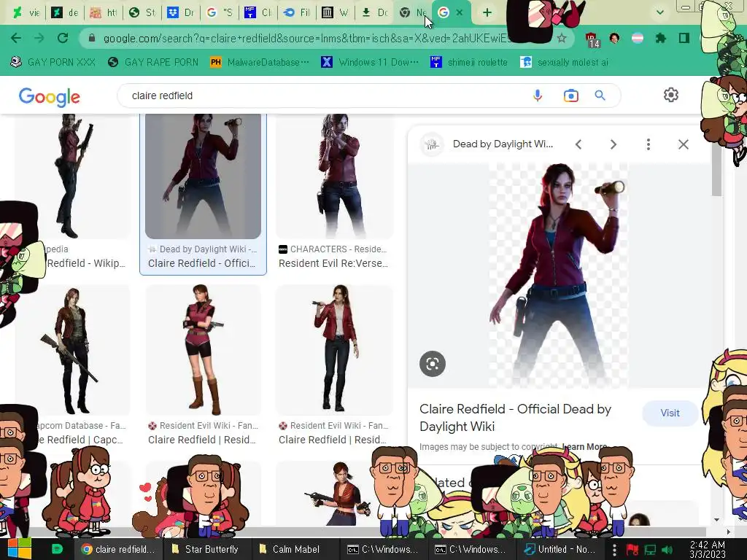747x560 pixels.
Task: Toggle the browser side panel icon
Action: click(x=684, y=38)
